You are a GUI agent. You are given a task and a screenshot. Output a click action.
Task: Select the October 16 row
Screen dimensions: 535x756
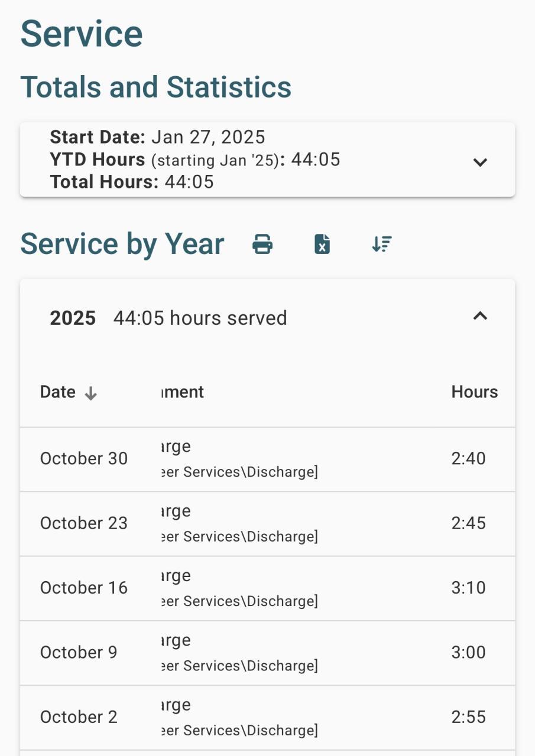(x=84, y=588)
